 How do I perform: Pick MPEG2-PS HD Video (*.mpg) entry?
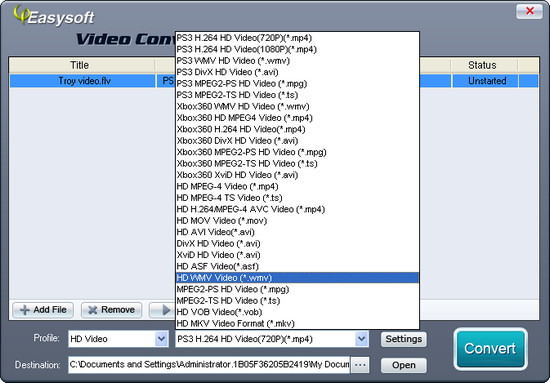coord(297,289)
